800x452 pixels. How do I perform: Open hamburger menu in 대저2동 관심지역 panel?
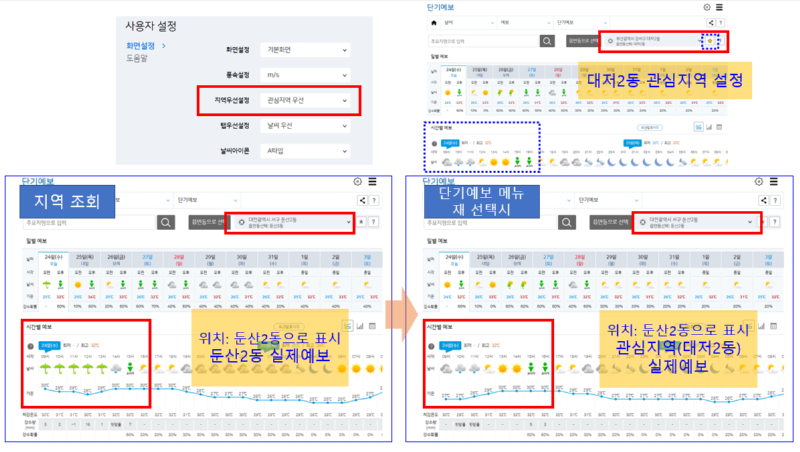click(719, 7)
